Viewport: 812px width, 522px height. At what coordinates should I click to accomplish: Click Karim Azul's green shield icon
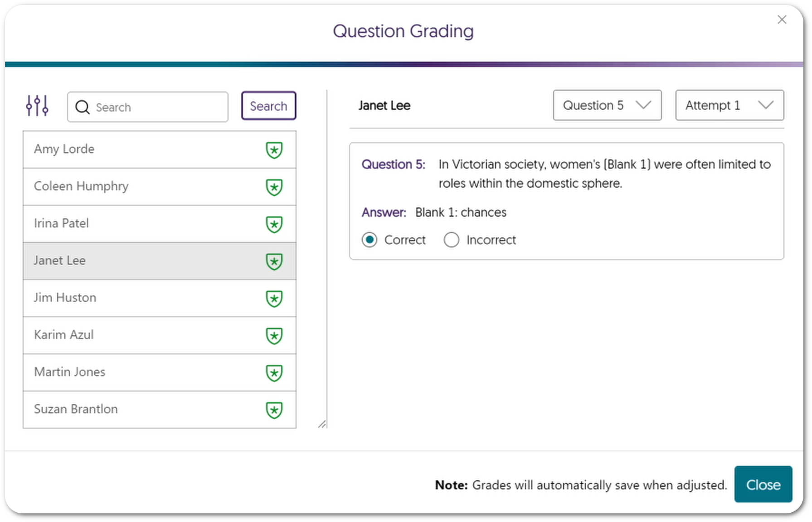274,336
